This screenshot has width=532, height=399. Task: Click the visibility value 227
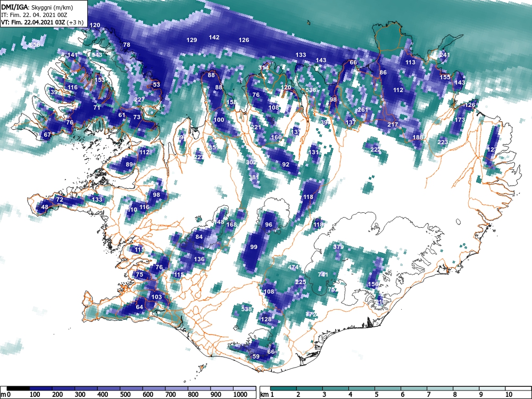pyautogui.click(x=139, y=100)
